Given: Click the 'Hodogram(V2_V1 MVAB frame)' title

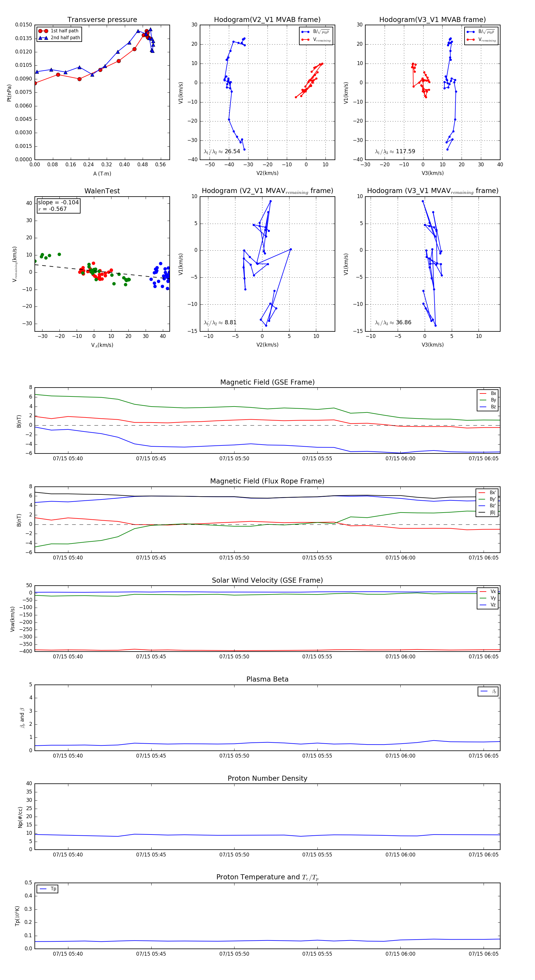Looking at the screenshot, I should (x=267, y=20).
